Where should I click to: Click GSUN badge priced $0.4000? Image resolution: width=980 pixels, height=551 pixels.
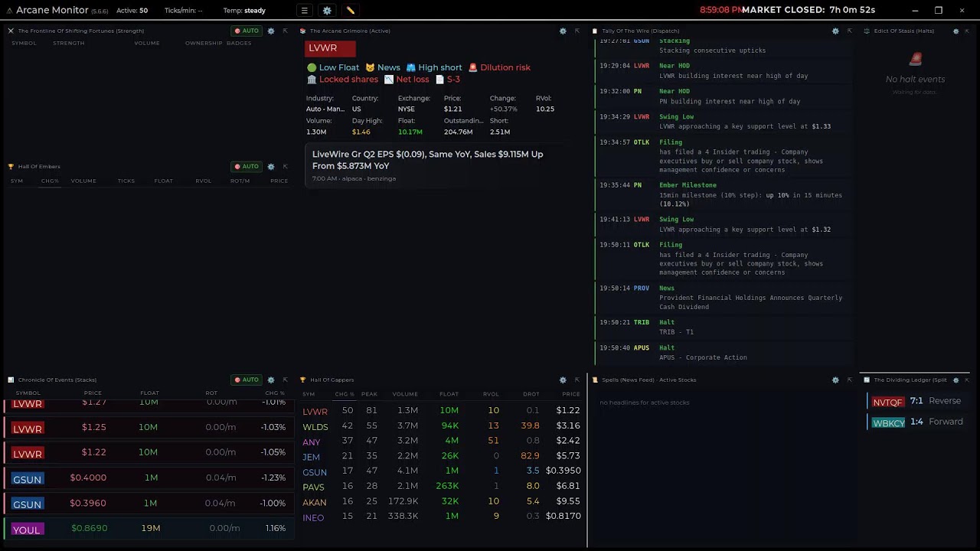(x=27, y=479)
